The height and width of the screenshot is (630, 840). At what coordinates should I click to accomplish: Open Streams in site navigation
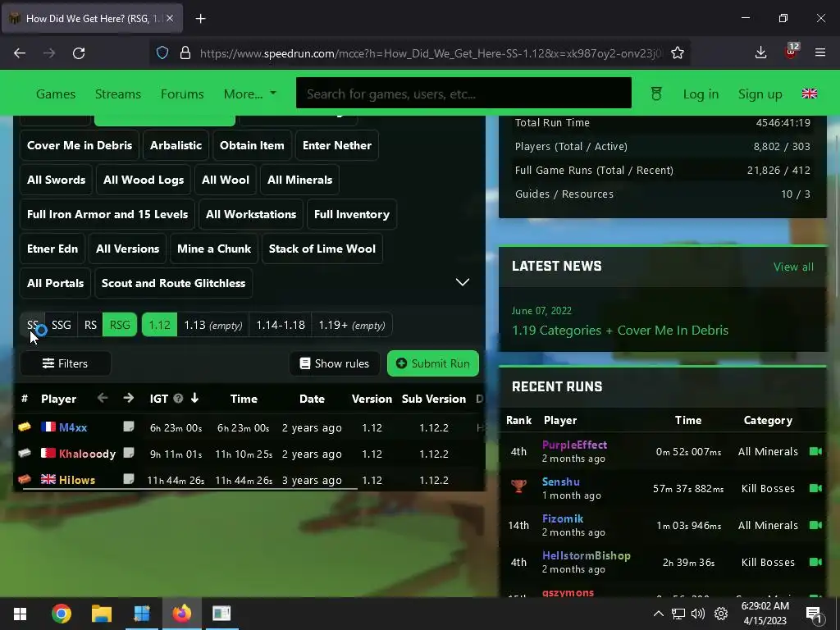click(118, 94)
